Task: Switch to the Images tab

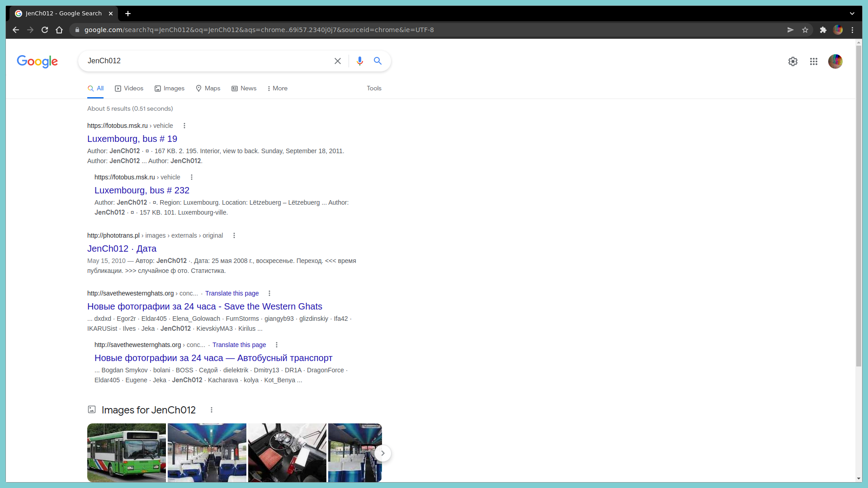Action: click(170, 89)
